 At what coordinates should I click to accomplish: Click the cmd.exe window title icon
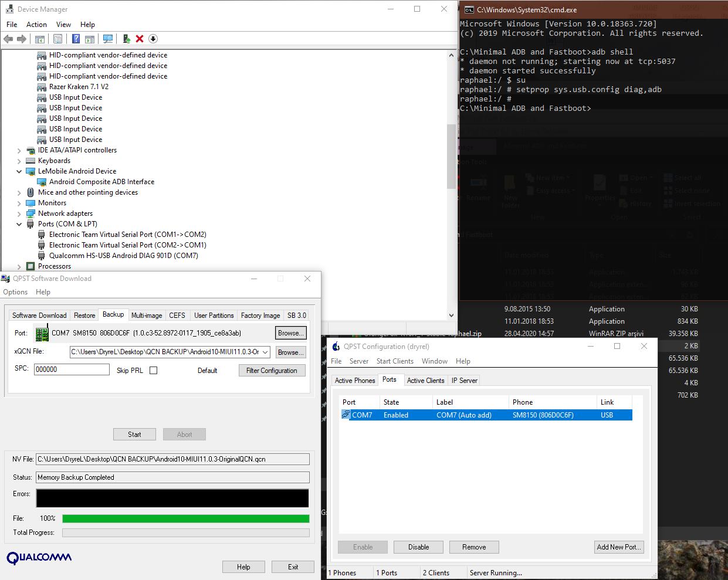click(469, 9)
